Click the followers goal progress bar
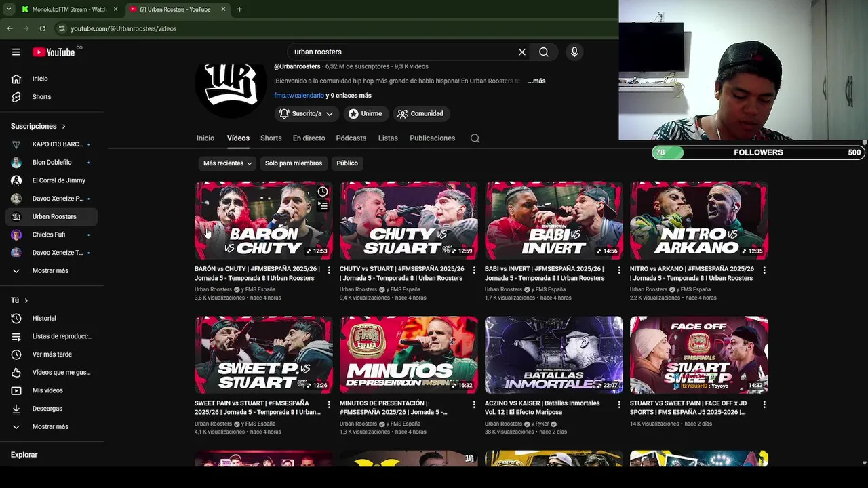The width and height of the screenshot is (868, 488). (757, 152)
